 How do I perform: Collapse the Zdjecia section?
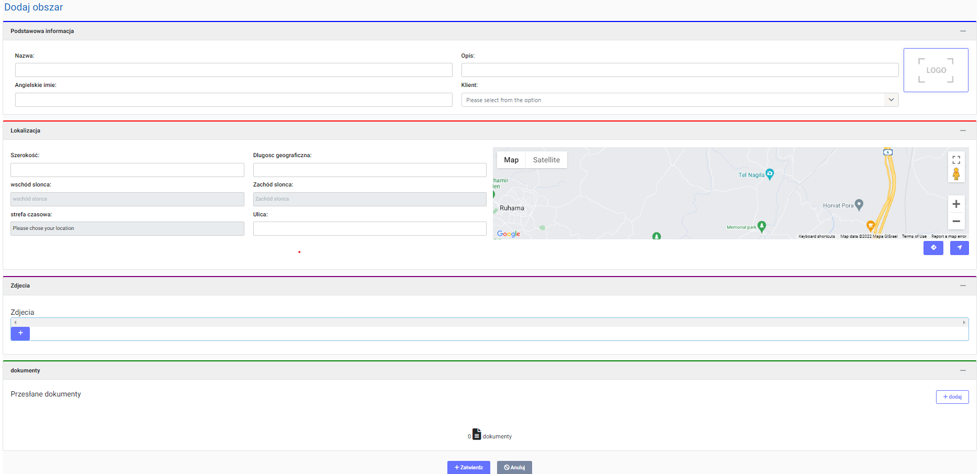(x=963, y=285)
